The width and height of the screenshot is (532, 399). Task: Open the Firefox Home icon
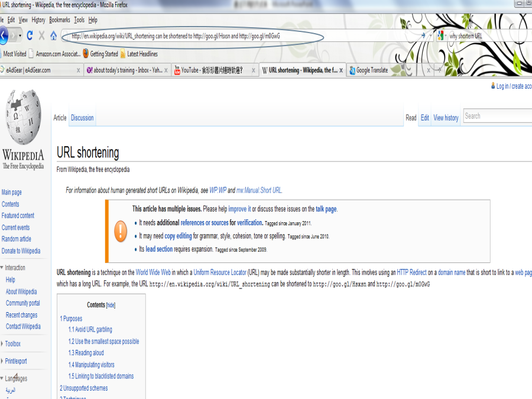click(54, 35)
